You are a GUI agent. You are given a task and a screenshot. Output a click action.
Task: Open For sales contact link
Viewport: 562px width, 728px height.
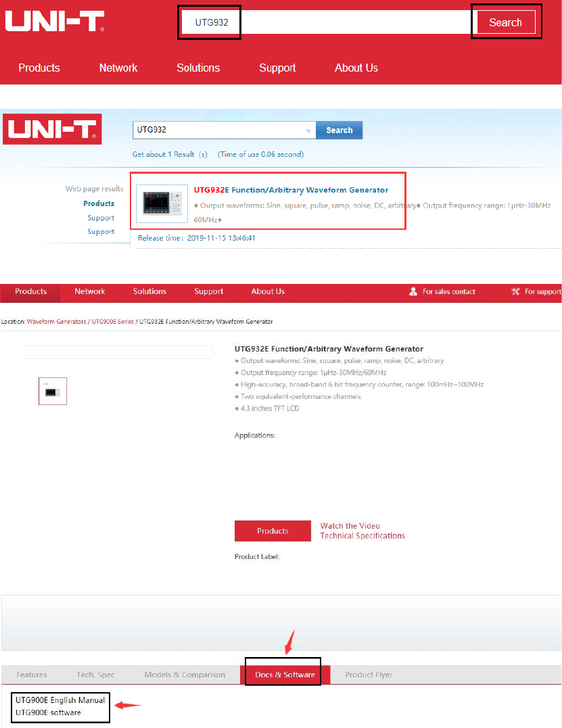click(448, 291)
